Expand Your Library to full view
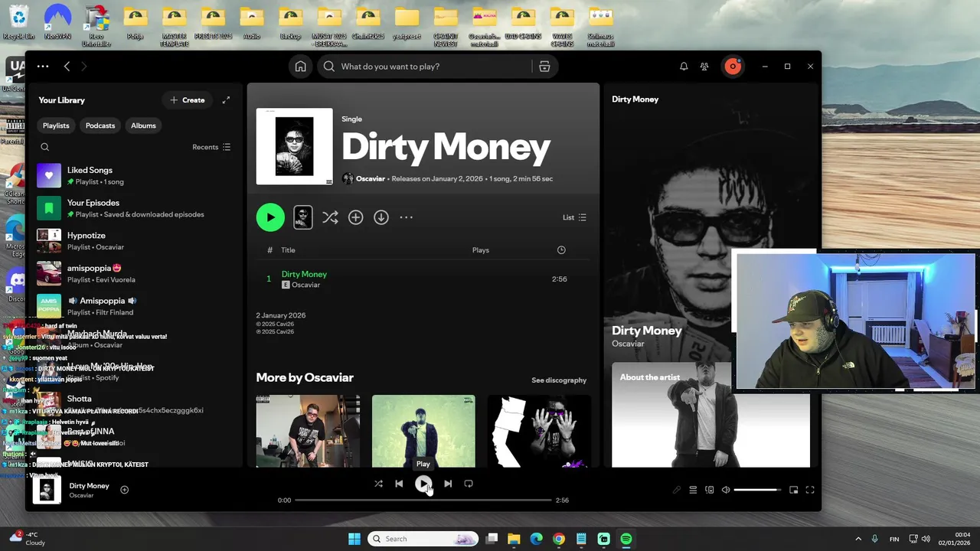This screenshot has width=980, height=551. click(226, 100)
